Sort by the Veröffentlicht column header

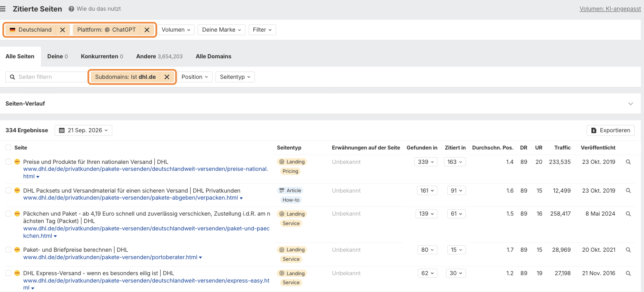[x=598, y=147]
